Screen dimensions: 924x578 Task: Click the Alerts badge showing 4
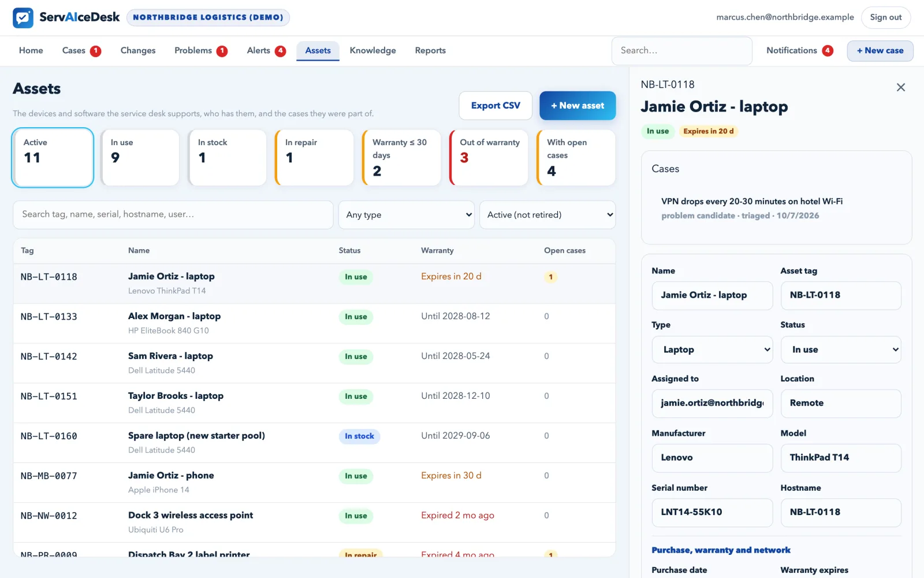coord(281,51)
